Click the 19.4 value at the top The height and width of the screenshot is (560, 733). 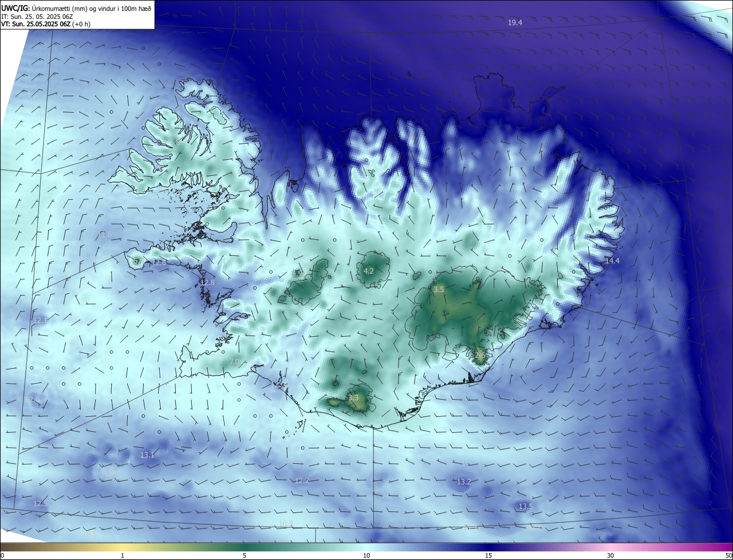coord(515,22)
